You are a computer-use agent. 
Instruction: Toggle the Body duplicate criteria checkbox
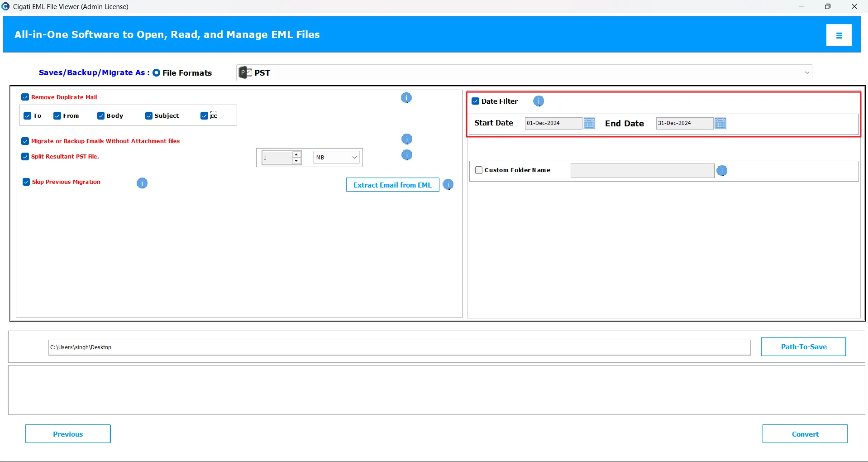(x=101, y=116)
